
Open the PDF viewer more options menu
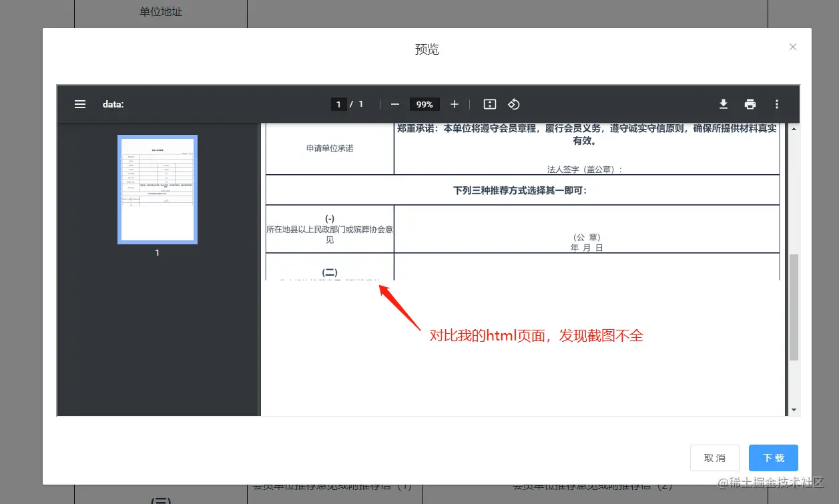pyautogui.click(x=777, y=104)
